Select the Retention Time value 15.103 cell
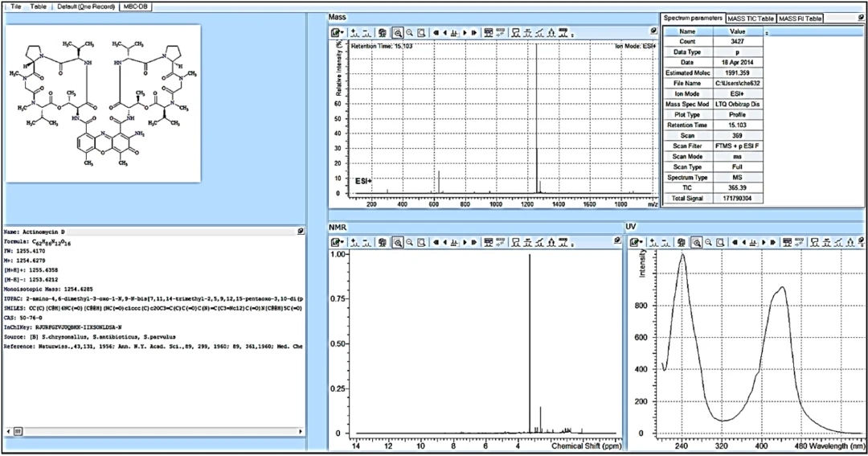 click(737, 125)
